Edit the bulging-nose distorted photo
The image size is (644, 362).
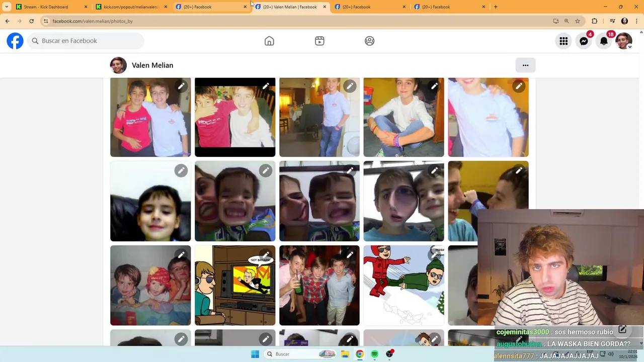[x=435, y=171]
